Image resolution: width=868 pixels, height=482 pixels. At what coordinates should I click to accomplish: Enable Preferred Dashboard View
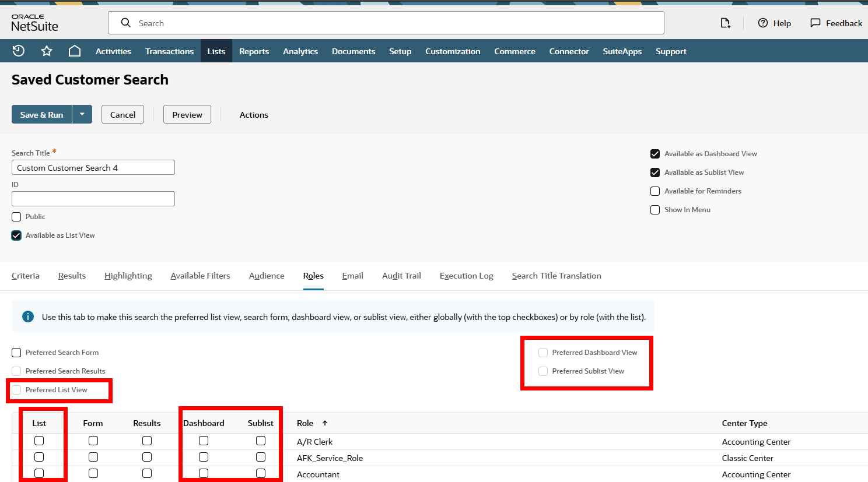[543, 352]
